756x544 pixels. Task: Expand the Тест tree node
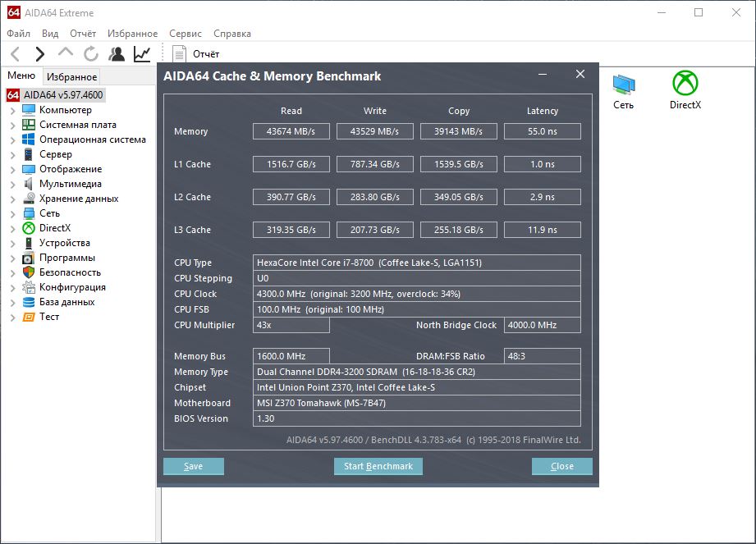[13, 318]
